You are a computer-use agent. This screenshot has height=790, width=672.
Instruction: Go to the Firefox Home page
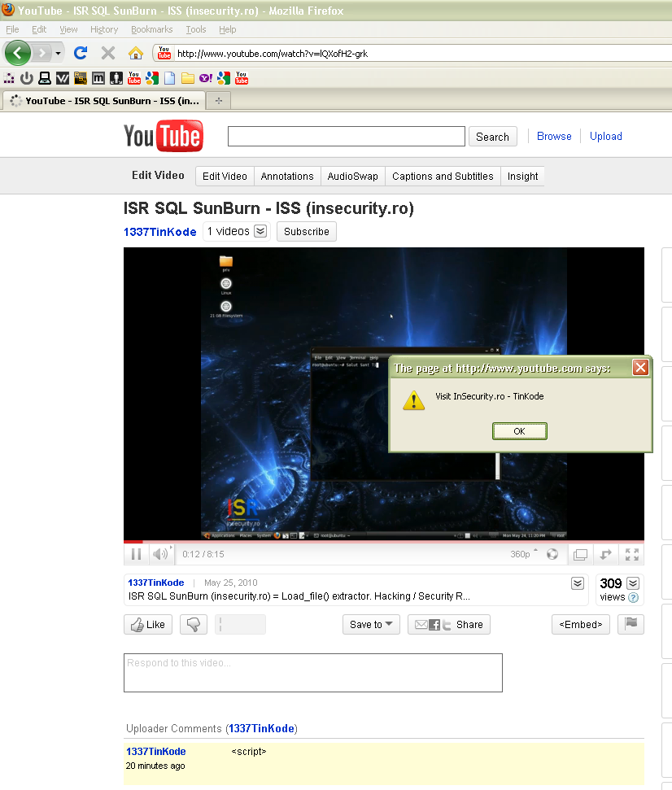136,52
